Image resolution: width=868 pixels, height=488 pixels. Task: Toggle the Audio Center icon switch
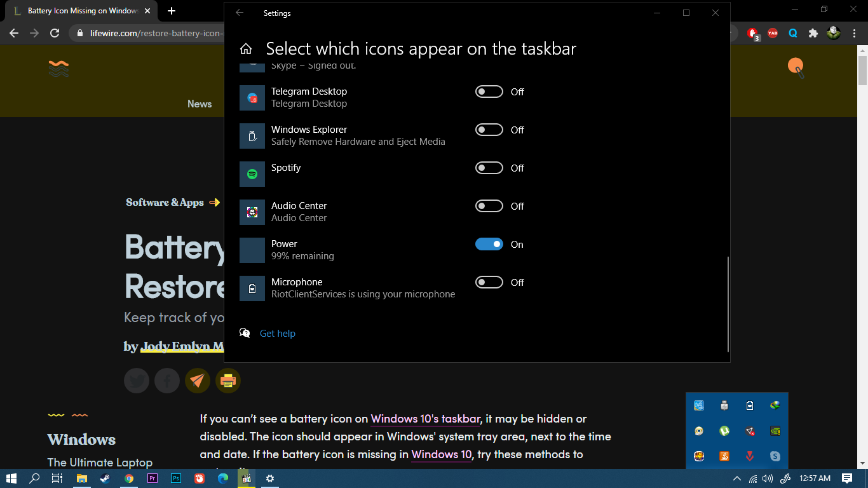point(489,206)
